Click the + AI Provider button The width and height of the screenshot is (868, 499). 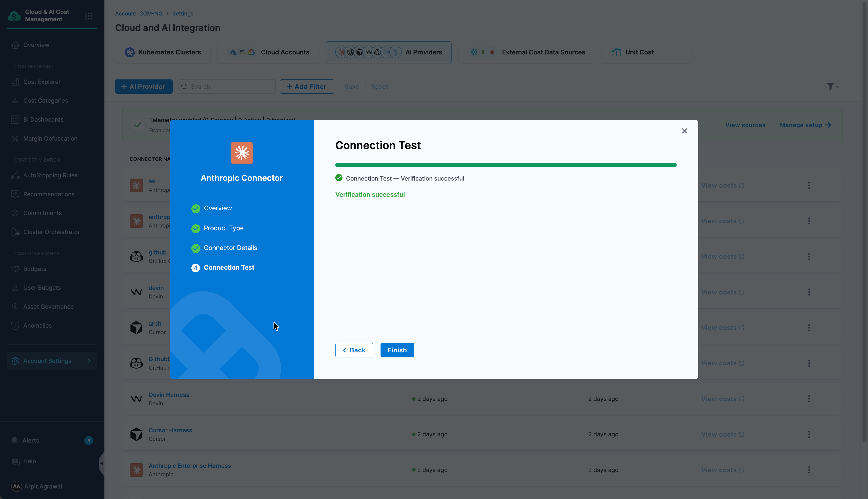[144, 87]
